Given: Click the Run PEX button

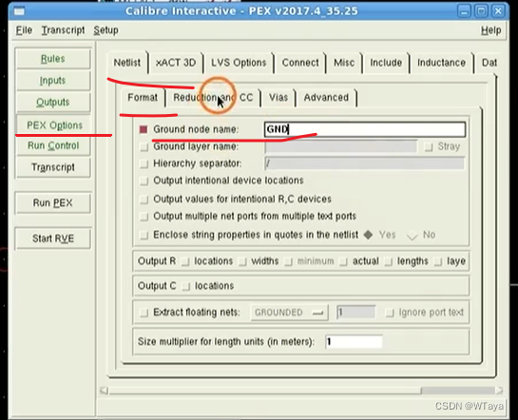Looking at the screenshot, I should tap(53, 202).
